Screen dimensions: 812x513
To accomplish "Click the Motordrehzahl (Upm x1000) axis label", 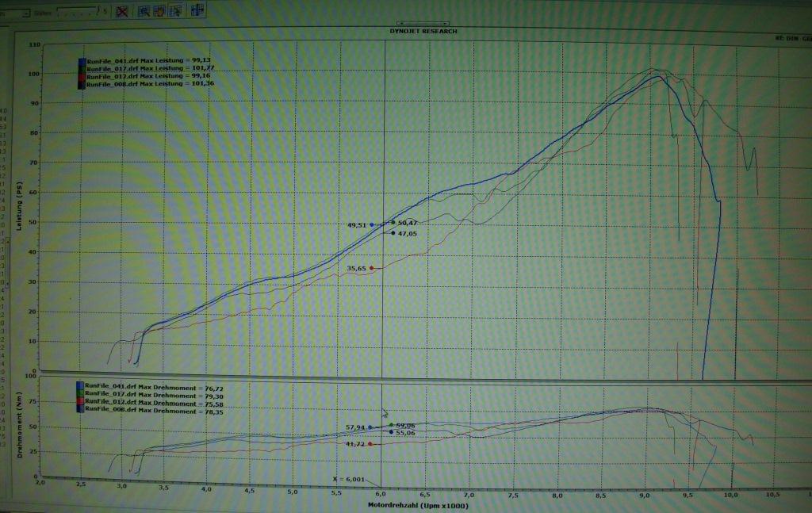I will tap(417, 505).
